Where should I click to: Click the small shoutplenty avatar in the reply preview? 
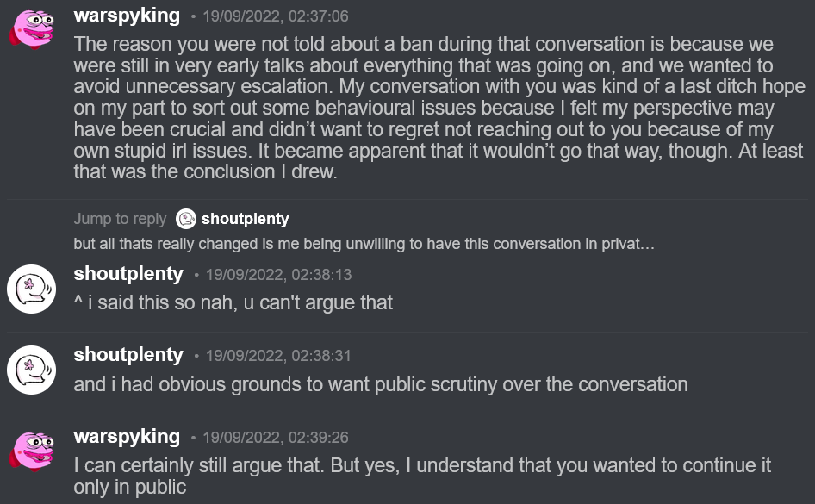click(185, 219)
